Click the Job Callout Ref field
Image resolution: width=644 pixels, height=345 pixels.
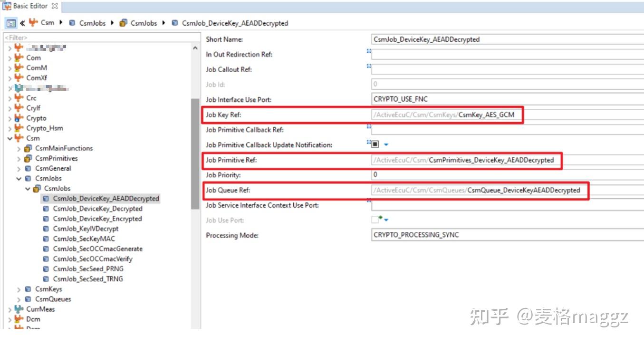pos(508,69)
